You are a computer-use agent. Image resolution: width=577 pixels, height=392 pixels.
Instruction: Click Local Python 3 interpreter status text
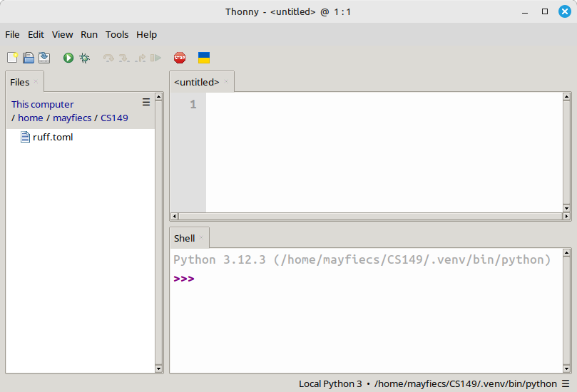330,383
